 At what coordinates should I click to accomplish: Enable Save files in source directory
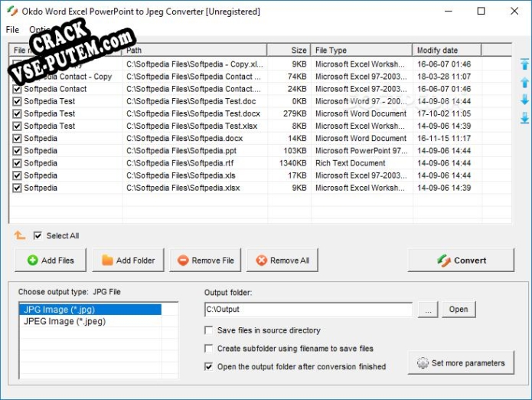[209, 330]
